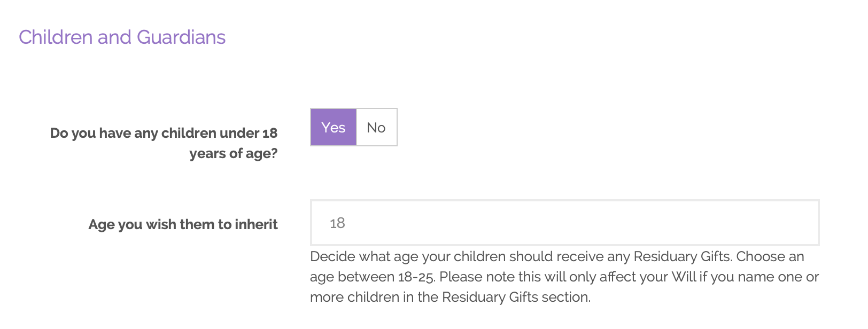Click the 'Age you wish them to inherit' label
The height and width of the screenshot is (329, 868).
[183, 224]
